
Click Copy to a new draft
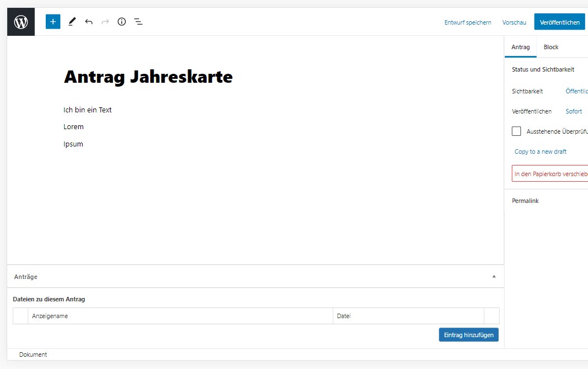pos(541,152)
